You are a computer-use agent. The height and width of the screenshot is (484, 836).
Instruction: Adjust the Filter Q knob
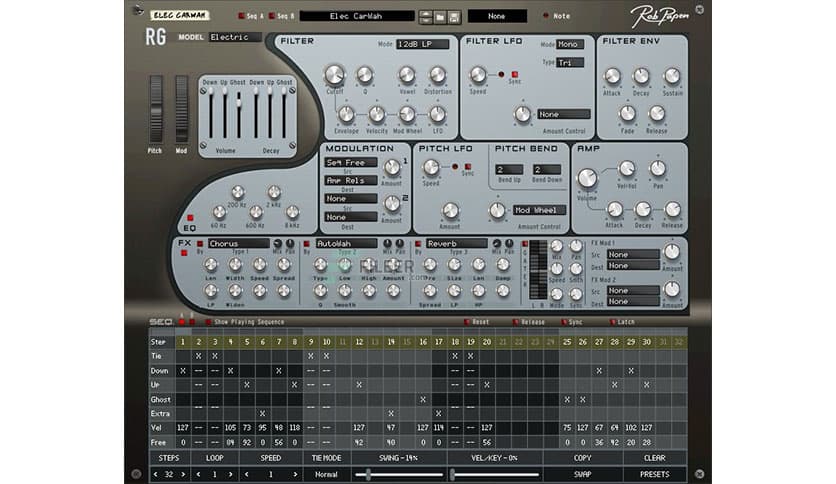coord(365,75)
